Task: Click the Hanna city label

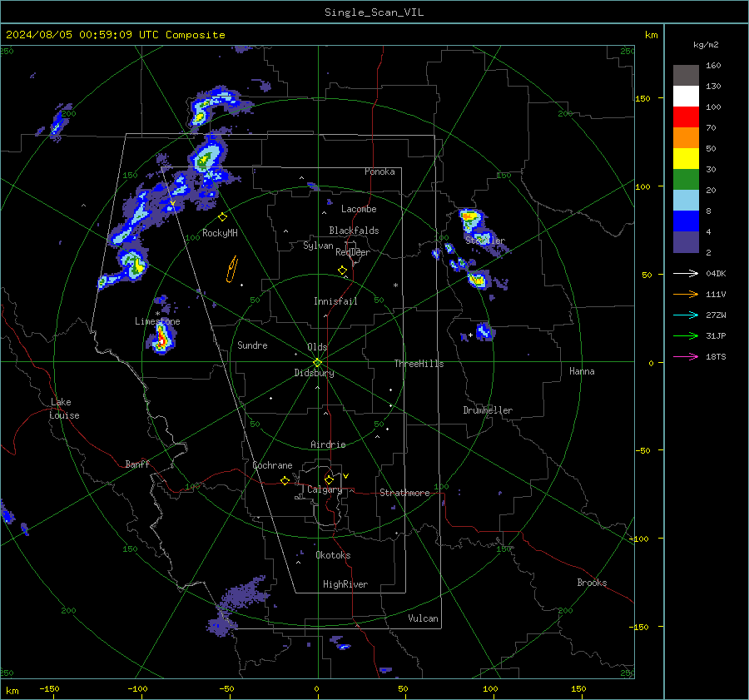Action: 582,371
